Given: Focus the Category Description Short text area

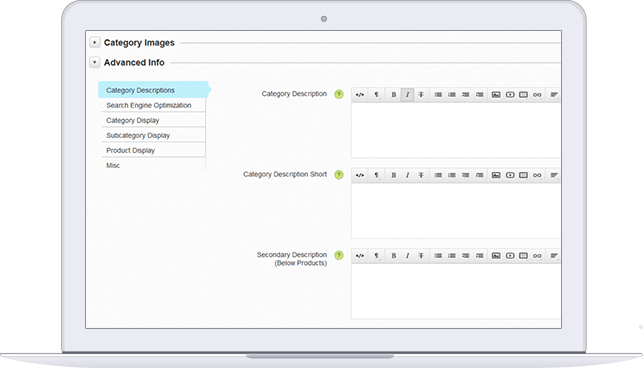Looking at the screenshot, I should 456,210.
